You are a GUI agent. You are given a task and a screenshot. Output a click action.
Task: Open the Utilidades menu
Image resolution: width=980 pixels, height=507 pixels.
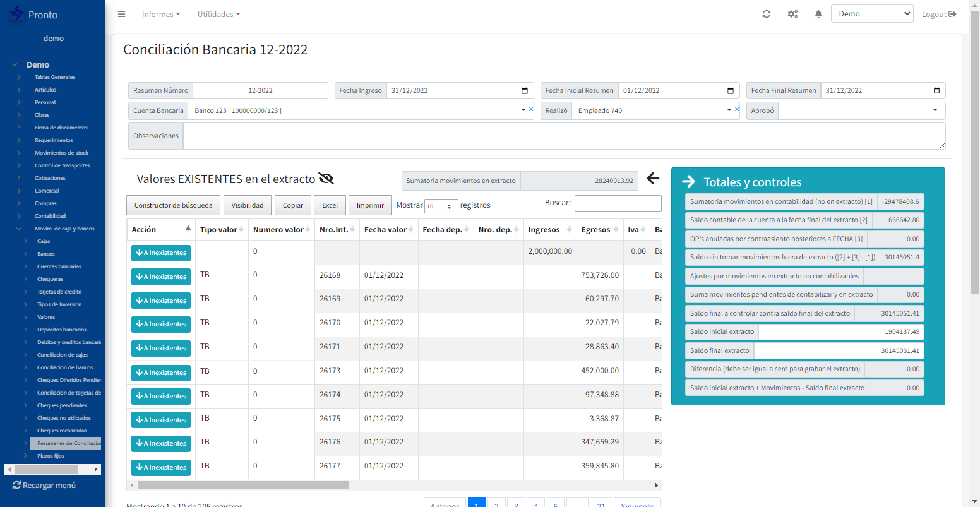(218, 15)
